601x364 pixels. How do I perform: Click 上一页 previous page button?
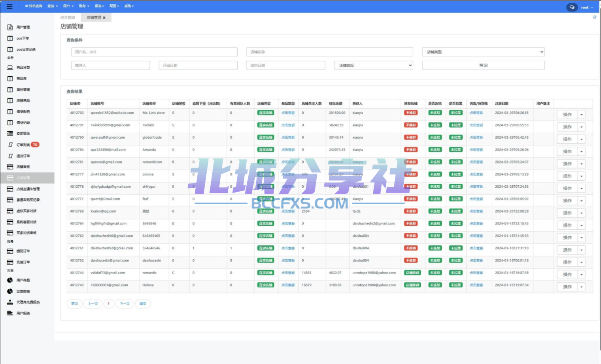[93, 304]
